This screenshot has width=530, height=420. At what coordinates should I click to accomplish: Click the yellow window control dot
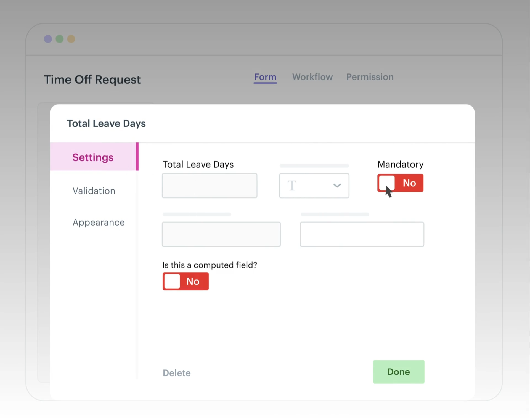pyautogui.click(x=71, y=39)
